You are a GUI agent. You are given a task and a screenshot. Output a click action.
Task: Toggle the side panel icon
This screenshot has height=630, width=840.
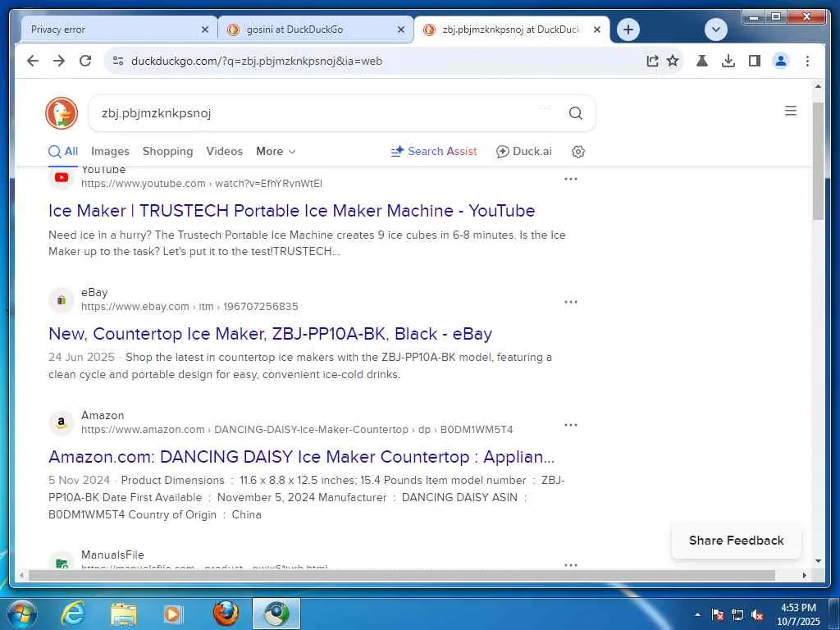(x=755, y=61)
